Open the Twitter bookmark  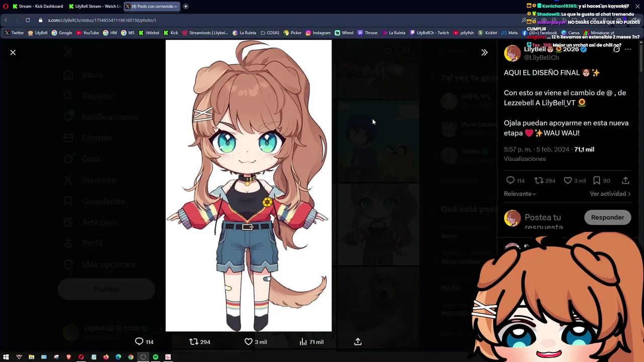(x=14, y=33)
